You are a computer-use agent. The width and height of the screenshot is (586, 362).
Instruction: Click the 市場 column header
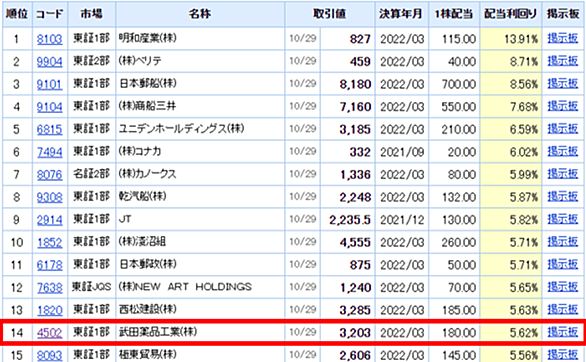point(92,14)
